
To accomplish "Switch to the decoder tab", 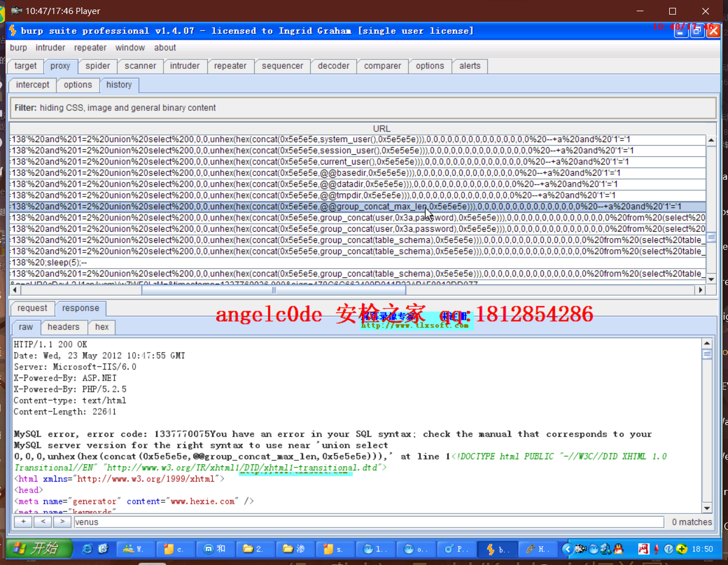I will point(334,66).
